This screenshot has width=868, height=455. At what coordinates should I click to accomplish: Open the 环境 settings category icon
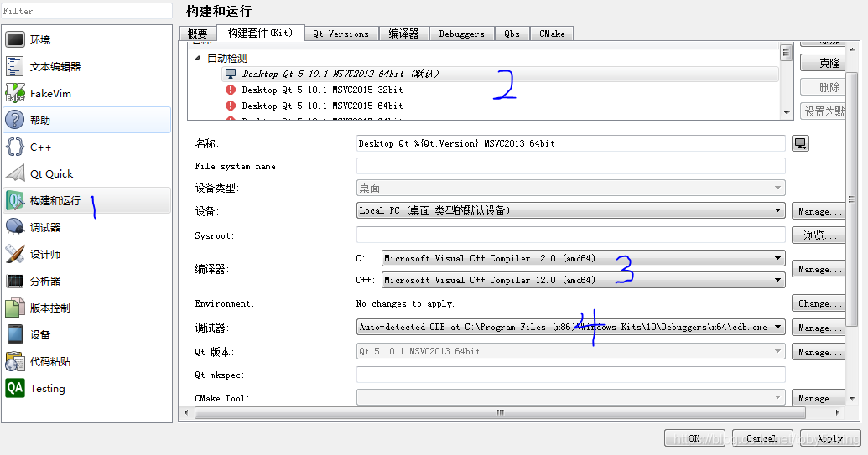coord(15,39)
